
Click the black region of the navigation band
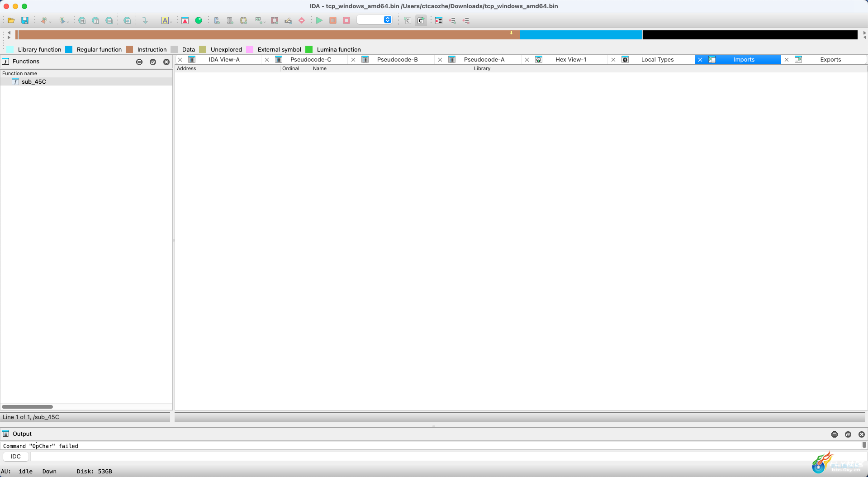(x=750, y=35)
